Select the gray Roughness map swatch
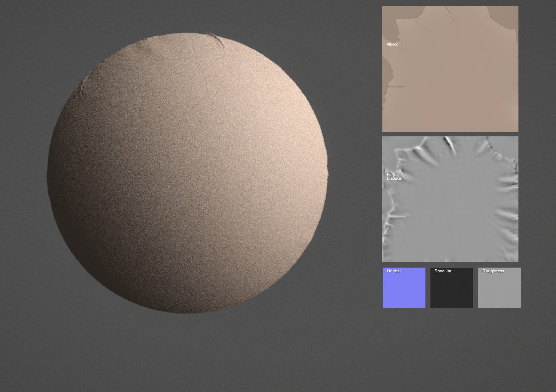The image size is (556, 392). click(499, 288)
